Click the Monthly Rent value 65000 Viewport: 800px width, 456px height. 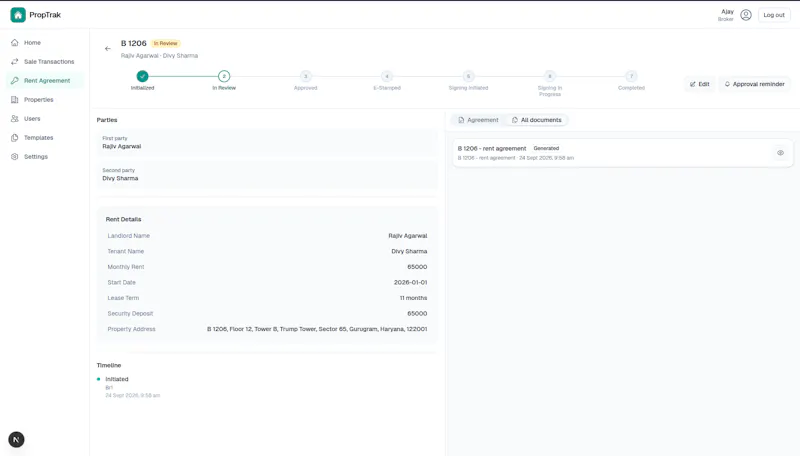pyautogui.click(x=417, y=267)
